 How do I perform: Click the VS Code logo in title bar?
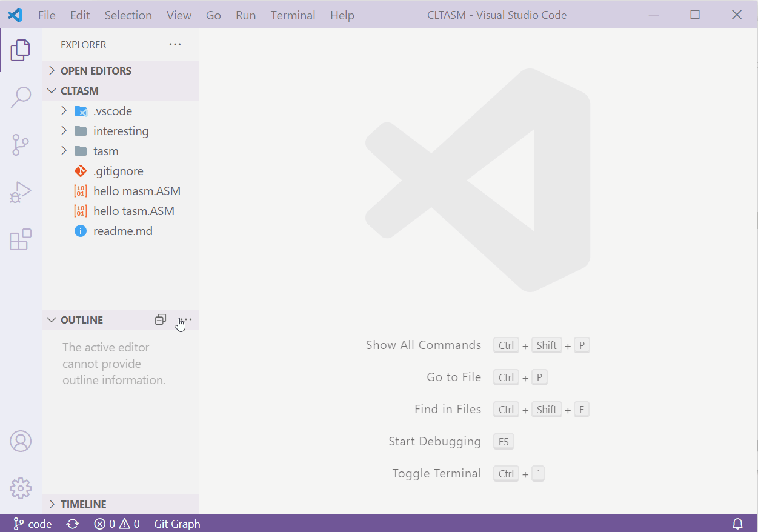pyautogui.click(x=15, y=15)
